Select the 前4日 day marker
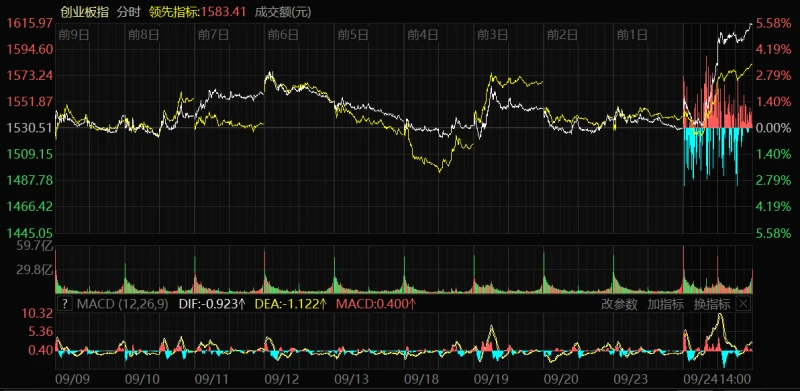Screen dimensions: 800x391 (423, 35)
